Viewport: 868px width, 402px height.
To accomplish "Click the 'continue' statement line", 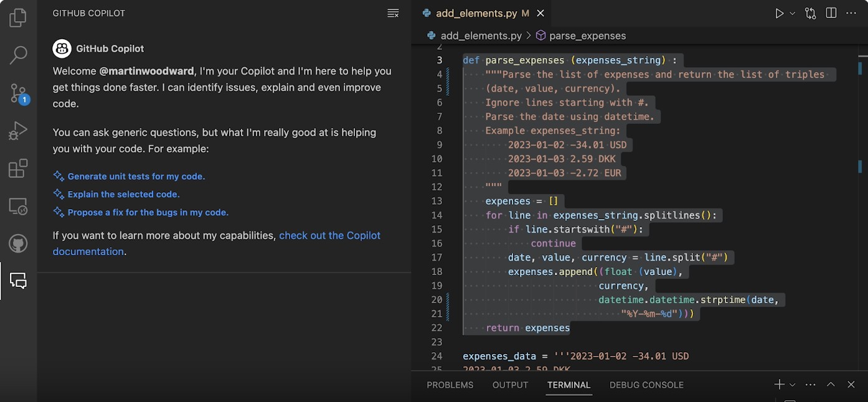I will [x=553, y=243].
